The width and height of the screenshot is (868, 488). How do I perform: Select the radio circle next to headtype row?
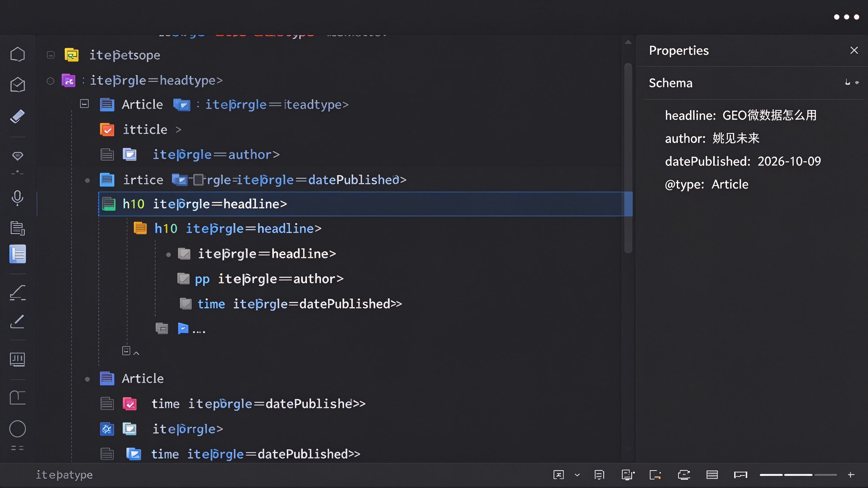(51, 81)
